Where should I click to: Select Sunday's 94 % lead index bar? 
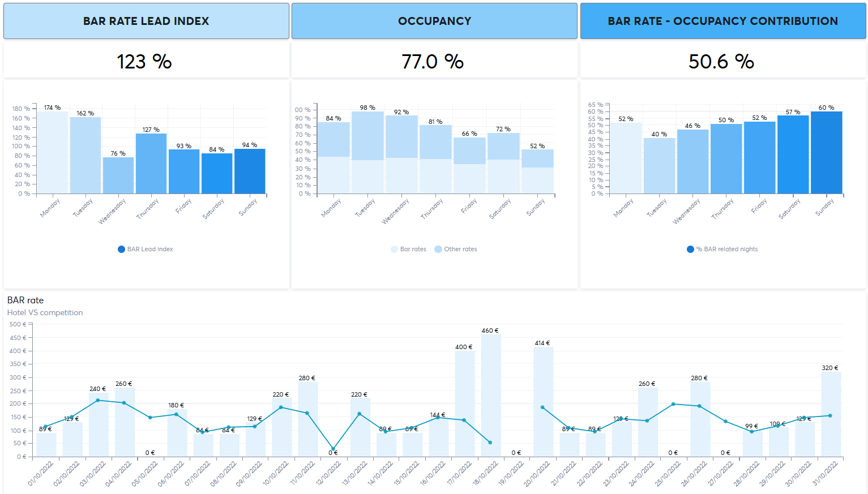pyautogui.click(x=250, y=171)
